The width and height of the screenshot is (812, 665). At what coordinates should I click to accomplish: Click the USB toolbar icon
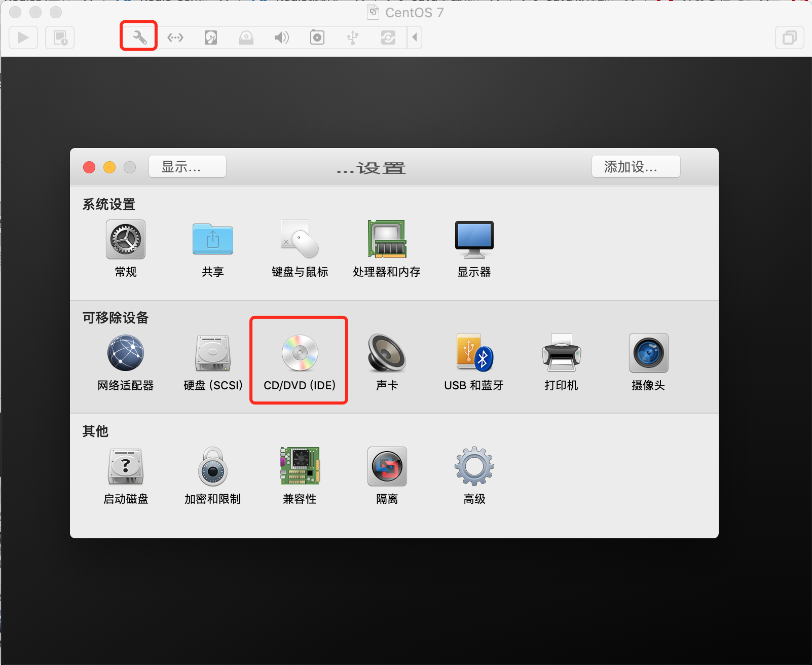click(x=353, y=38)
